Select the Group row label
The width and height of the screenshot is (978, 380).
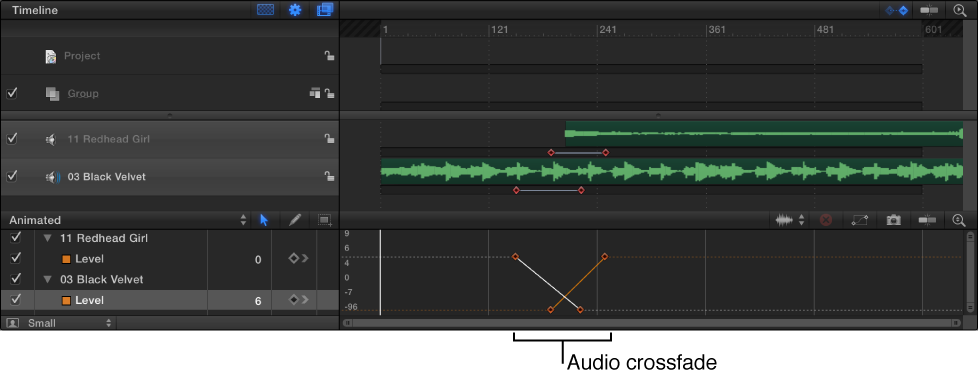83,94
